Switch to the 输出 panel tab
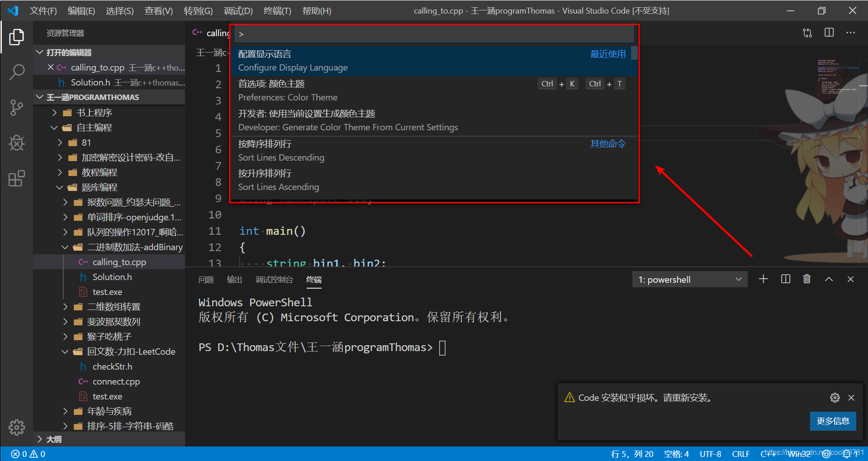The height and width of the screenshot is (461, 868). (234, 280)
